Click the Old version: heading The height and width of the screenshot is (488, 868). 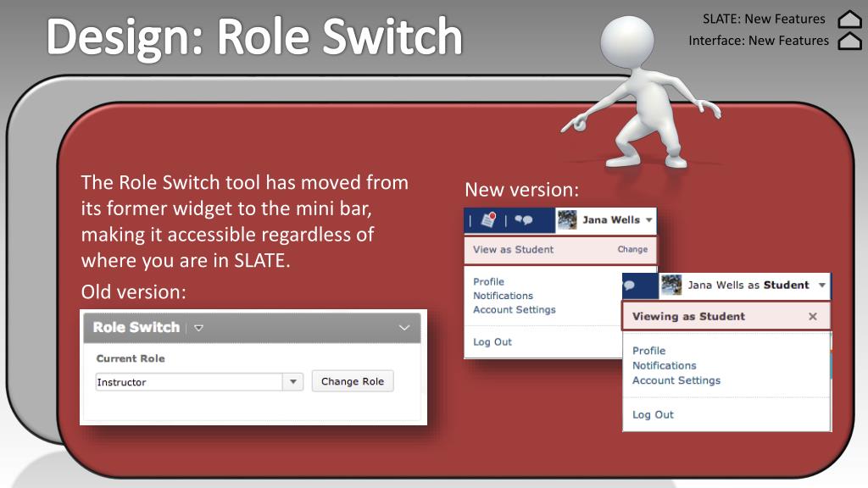(x=133, y=291)
